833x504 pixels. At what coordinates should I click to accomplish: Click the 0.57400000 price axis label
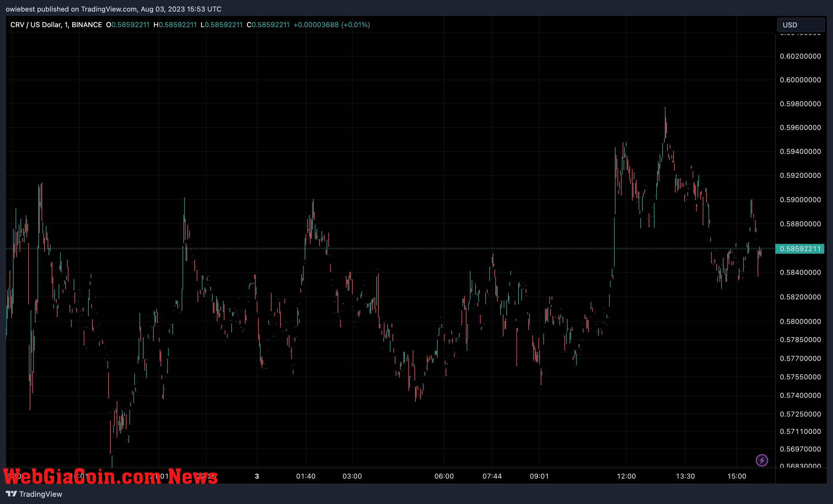click(x=800, y=395)
